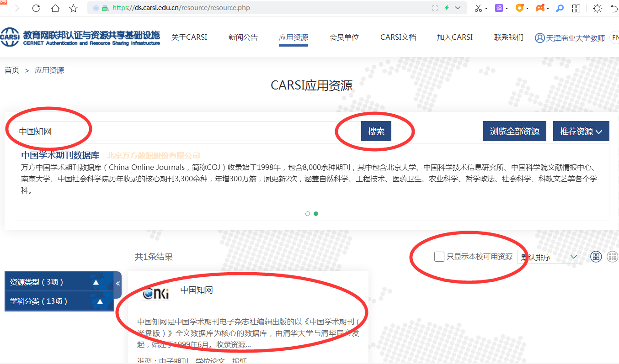The height and width of the screenshot is (364, 619).
Task: Switch to grid card view icon
Action: tap(596, 257)
